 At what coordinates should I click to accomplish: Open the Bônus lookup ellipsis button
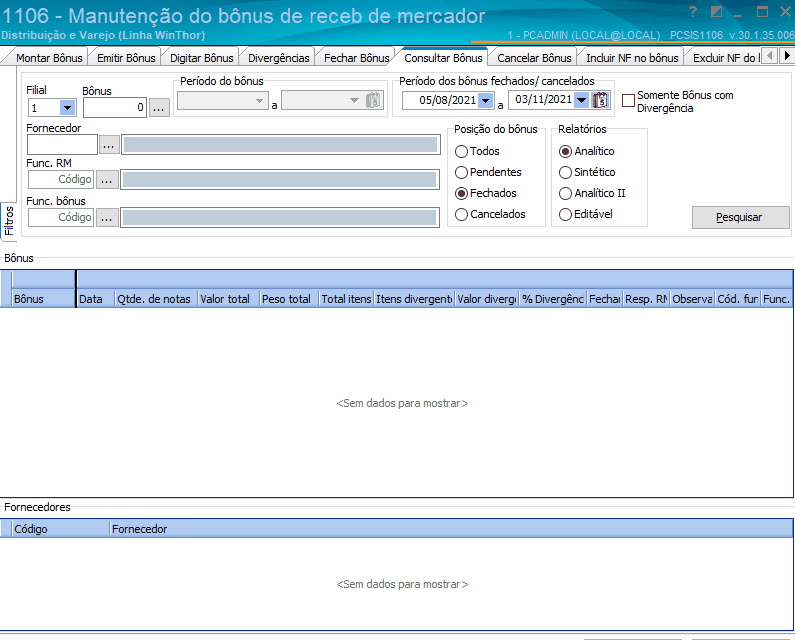coord(159,108)
